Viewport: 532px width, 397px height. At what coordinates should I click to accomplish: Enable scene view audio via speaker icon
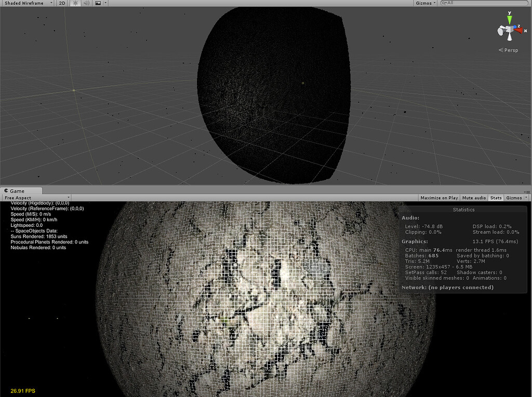coord(86,3)
